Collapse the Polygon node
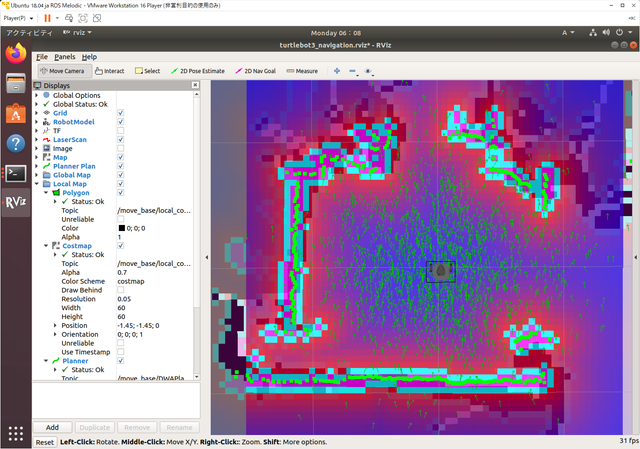The height and width of the screenshot is (449, 640). (46, 193)
